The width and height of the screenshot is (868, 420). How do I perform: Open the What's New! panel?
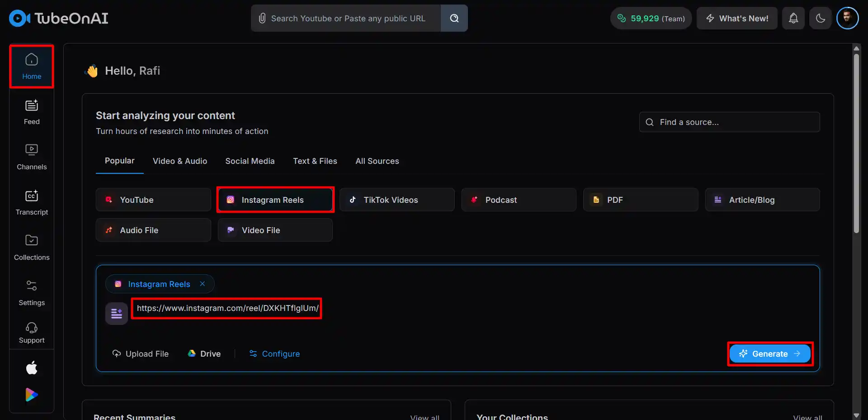[x=737, y=18]
